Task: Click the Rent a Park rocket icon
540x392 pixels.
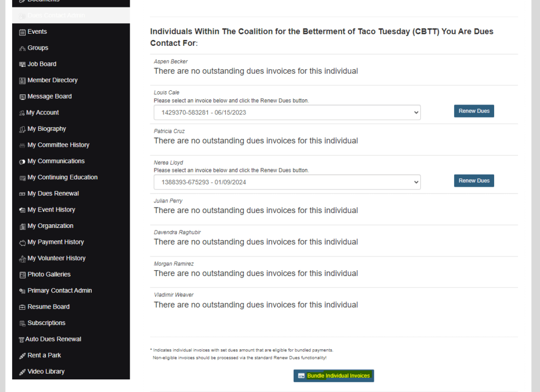Action: point(22,356)
